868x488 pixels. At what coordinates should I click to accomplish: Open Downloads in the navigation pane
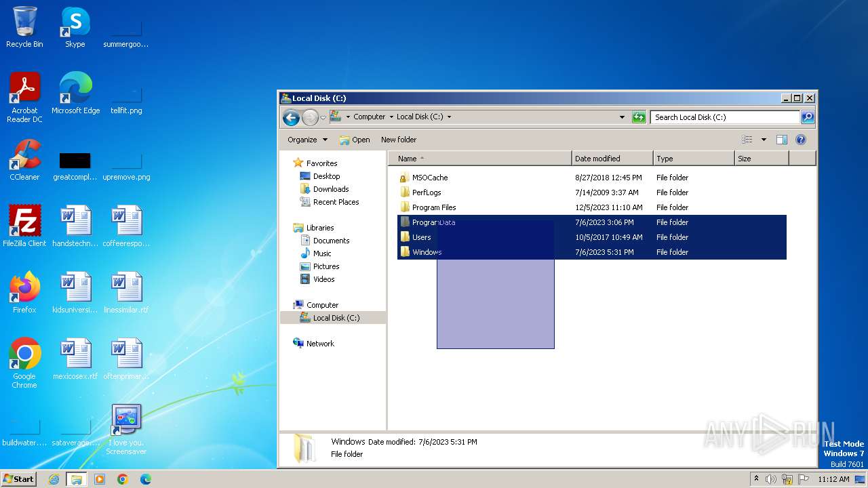pos(330,189)
